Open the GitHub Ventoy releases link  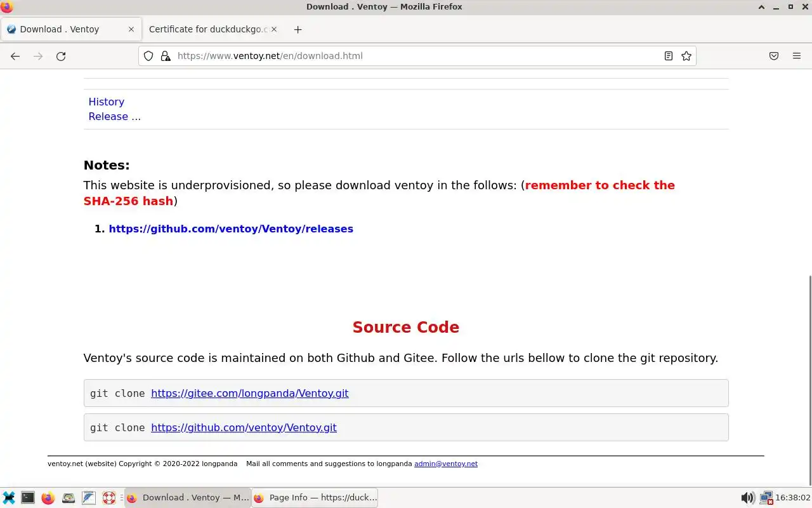point(231,229)
